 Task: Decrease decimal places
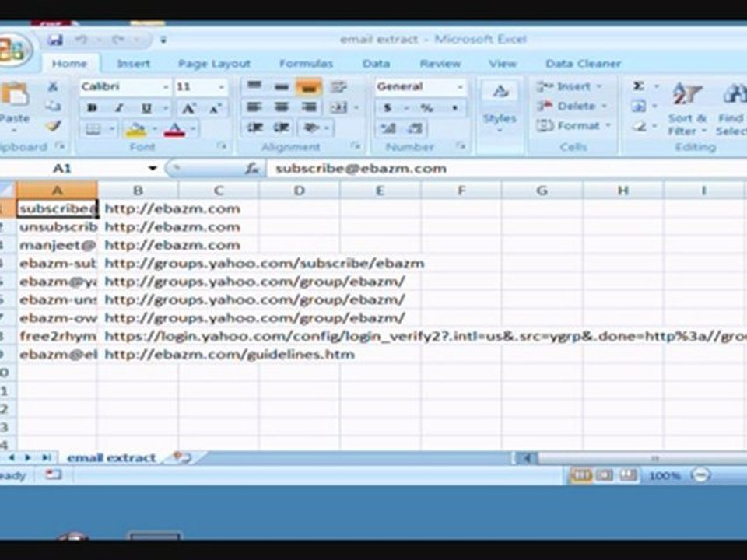(x=415, y=128)
